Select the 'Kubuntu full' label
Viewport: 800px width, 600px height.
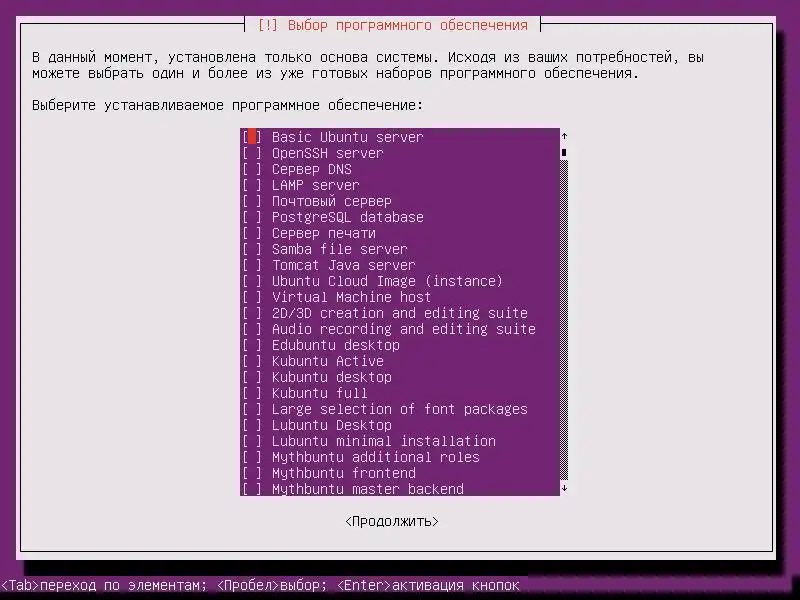pos(320,393)
